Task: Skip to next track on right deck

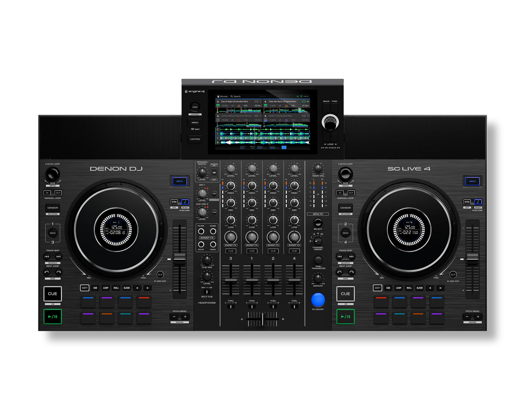Action: point(351,256)
